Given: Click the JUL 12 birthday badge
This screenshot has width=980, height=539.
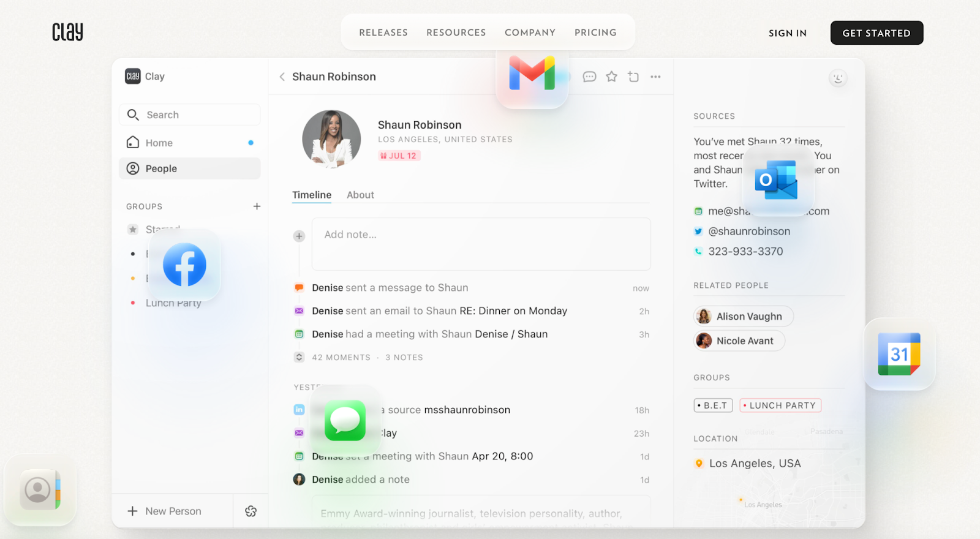Looking at the screenshot, I should [399, 156].
